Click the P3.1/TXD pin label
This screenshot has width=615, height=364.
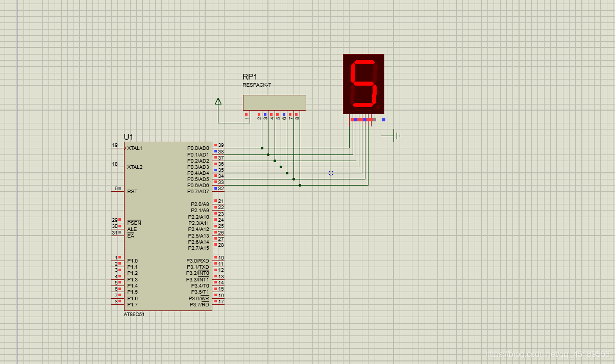tap(198, 267)
